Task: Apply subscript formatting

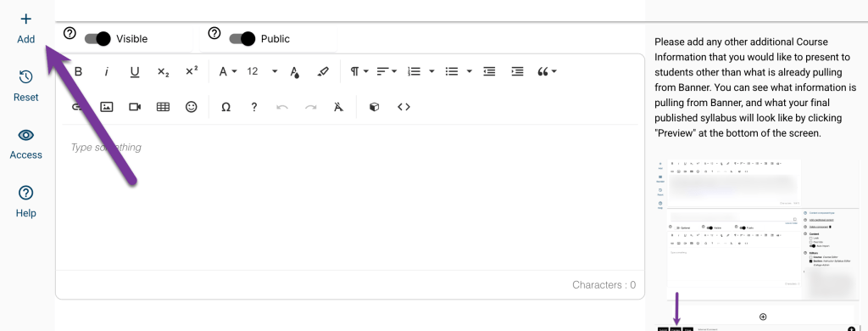Action: 163,71
